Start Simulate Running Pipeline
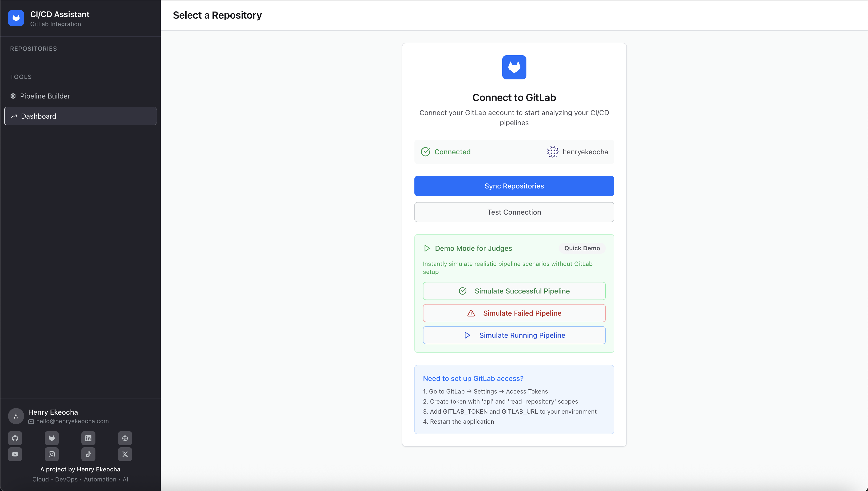The height and width of the screenshot is (491, 868). click(x=514, y=335)
